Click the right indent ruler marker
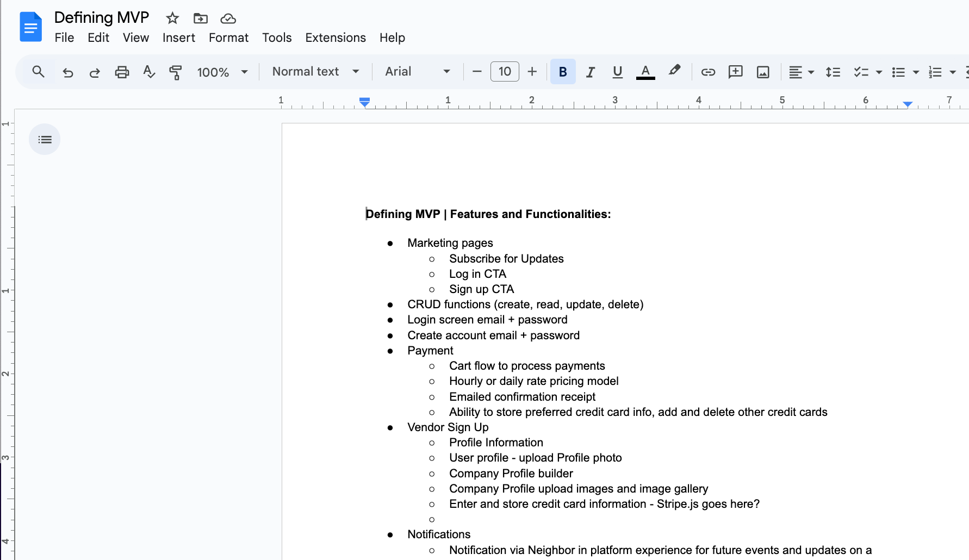The image size is (969, 560). click(x=908, y=104)
